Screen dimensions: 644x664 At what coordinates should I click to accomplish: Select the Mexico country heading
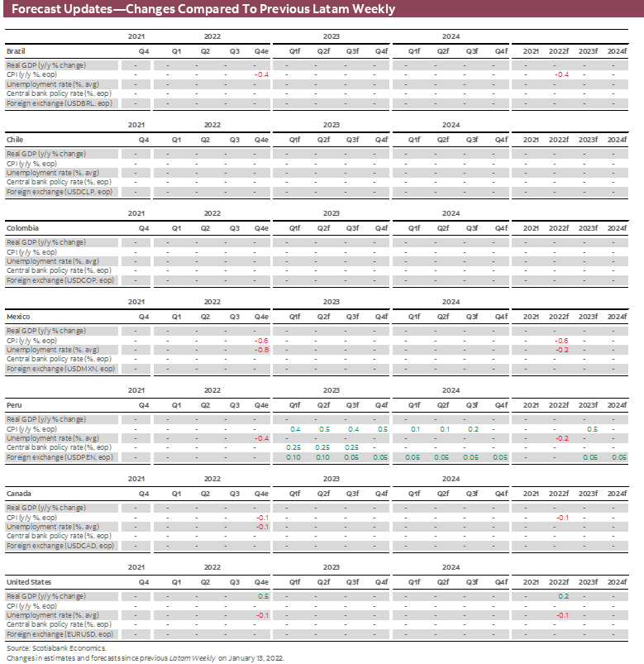18,317
